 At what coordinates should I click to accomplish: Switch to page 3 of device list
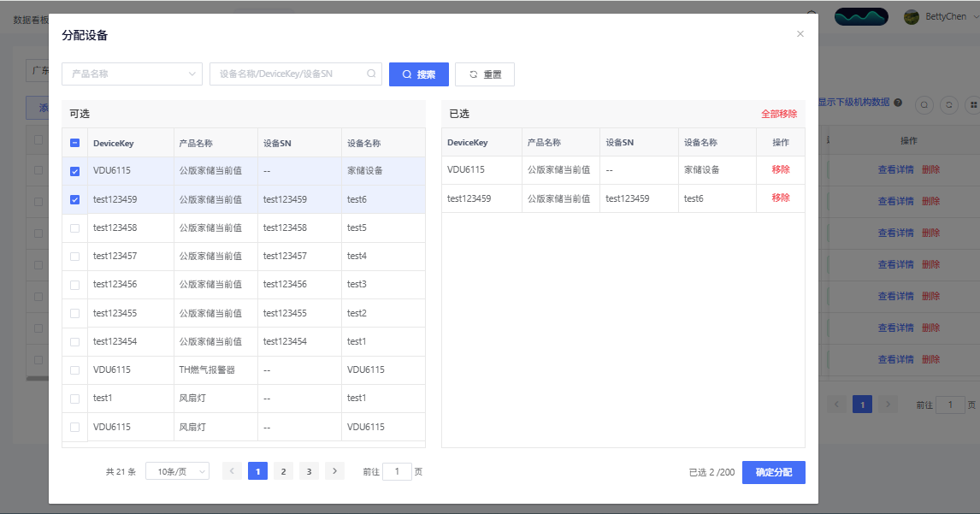(309, 471)
